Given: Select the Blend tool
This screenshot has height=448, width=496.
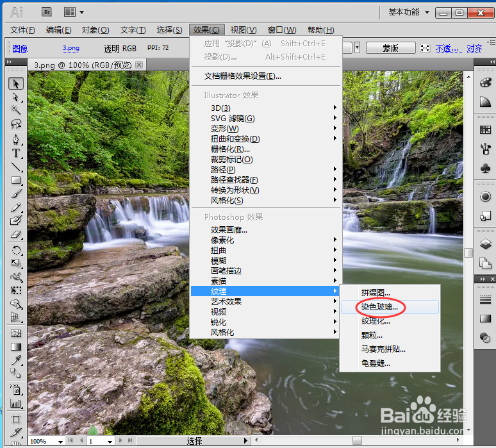Looking at the screenshot, I should click(16, 373).
